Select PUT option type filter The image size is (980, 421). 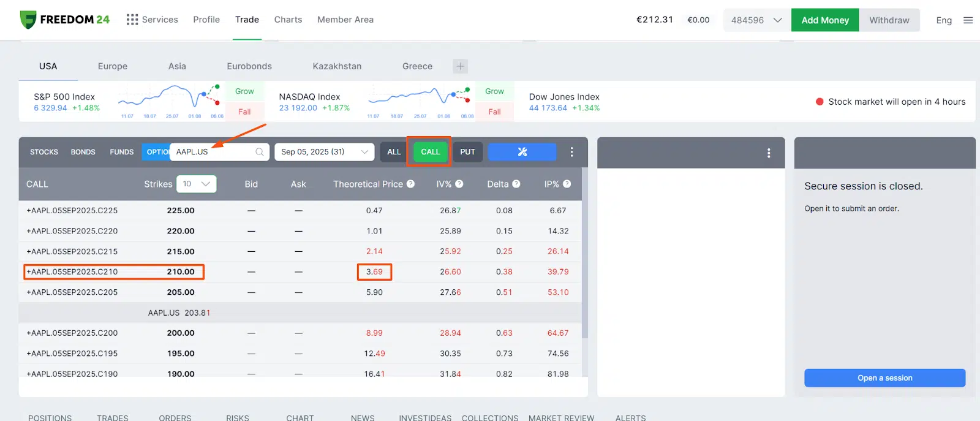(467, 152)
